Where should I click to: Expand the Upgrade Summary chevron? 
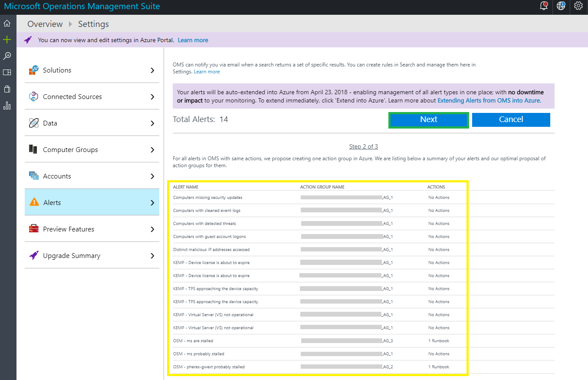pyautogui.click(x=152, y=255)
